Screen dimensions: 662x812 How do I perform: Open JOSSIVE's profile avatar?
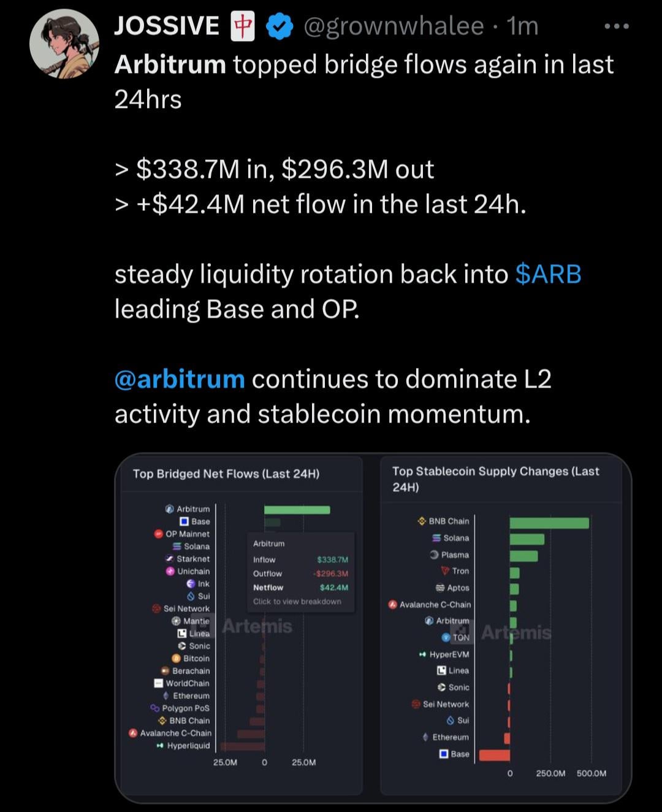click(64, 44)
